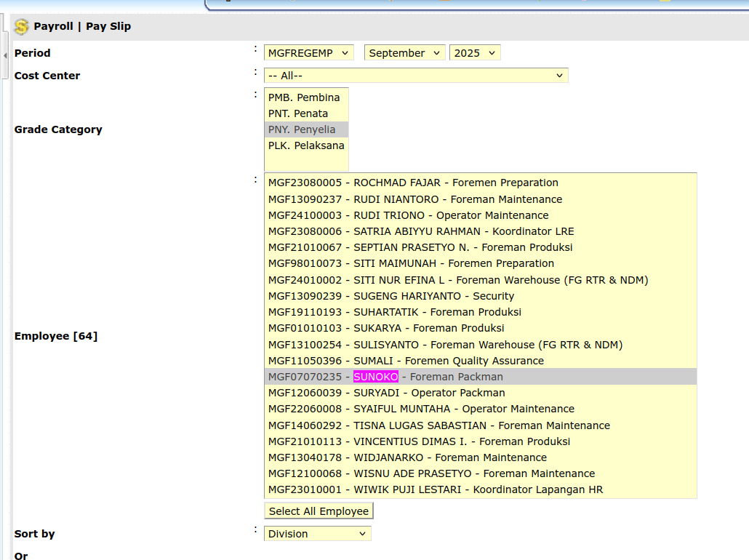Viewport: 749px width, 560px height.
Task: Open the Sort by Division dropdown
Action: (317, 534)
